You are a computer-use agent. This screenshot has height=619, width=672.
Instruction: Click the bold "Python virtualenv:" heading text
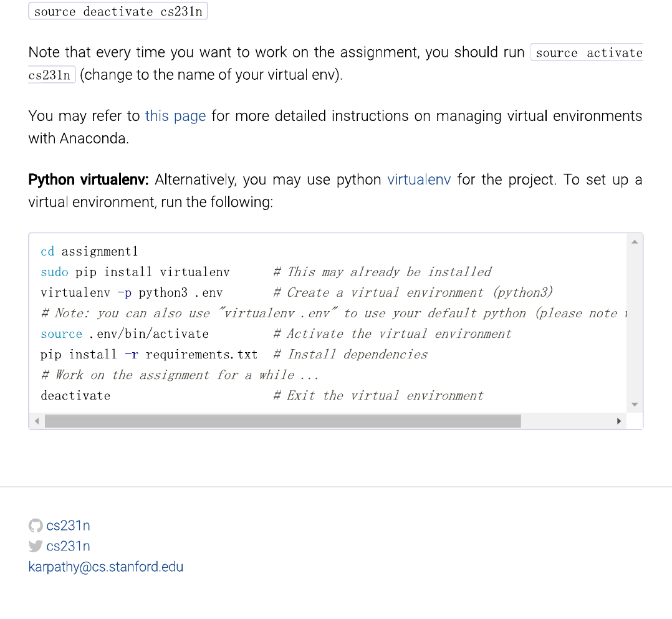(x=89, y=180)
